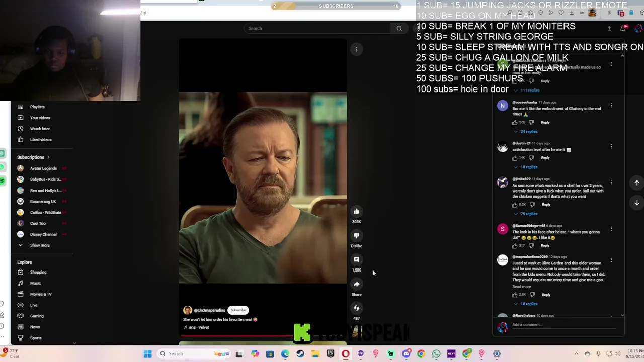Open Boomerang UK subscription

[43, 202]
